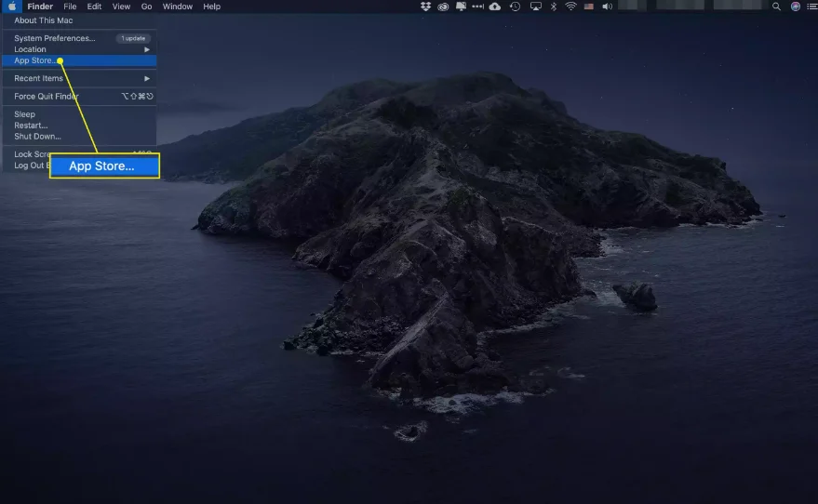Activate the Siri icon
Image resolution: width=818 pixels, height=504 pixels.
[x=796, y=7]
